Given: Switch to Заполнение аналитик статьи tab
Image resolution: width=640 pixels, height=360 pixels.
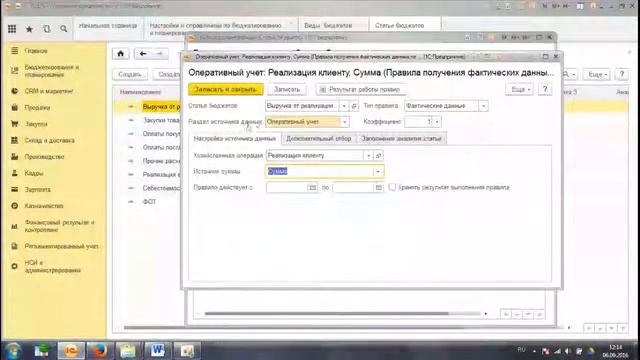Looking at the screenshot, I should click(x=401, y=139).
